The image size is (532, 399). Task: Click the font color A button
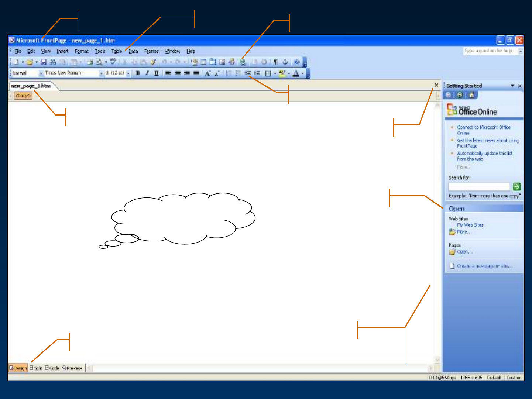click(296, 73)
